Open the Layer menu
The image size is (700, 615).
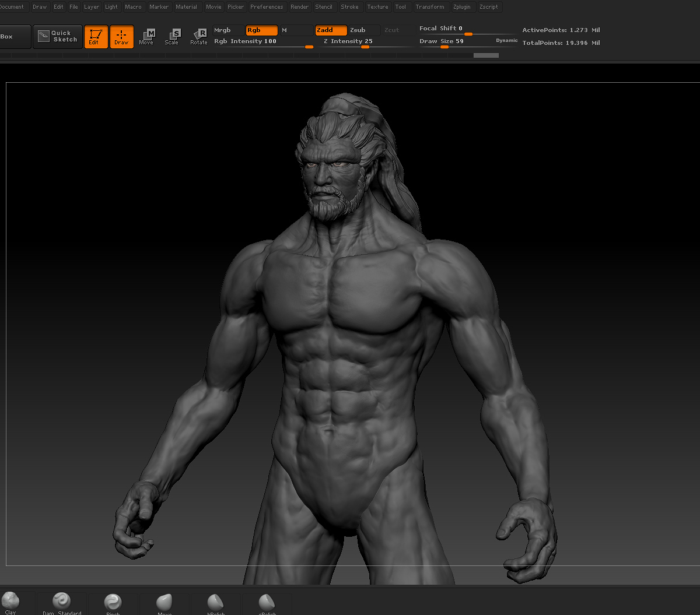click(92, 7)
